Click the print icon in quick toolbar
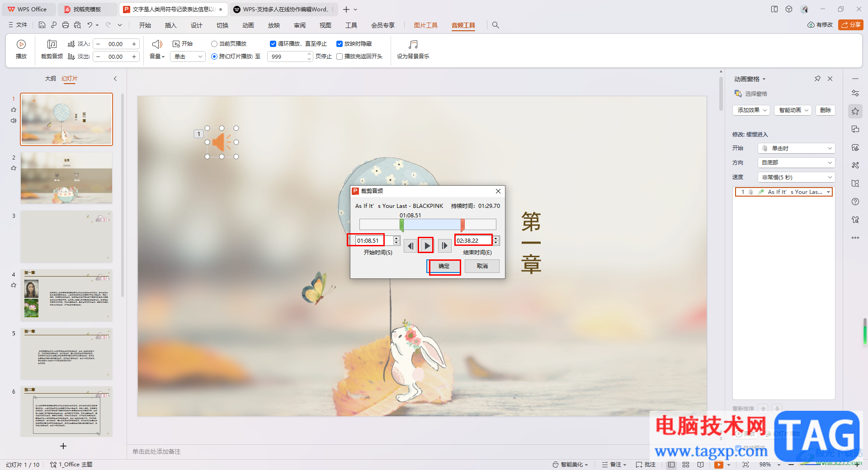Viewport: 868px width, 470px height. pos(66,25)
